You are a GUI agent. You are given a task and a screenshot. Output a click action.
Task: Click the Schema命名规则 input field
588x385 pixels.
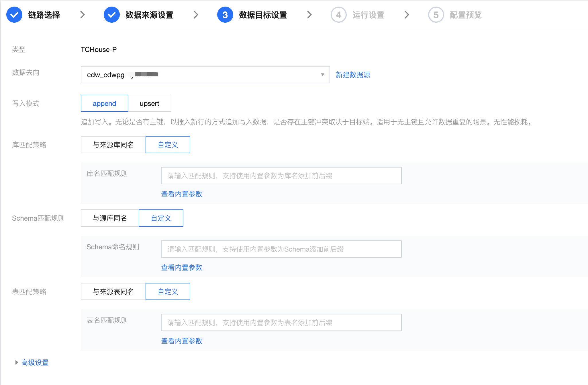click(x=281, y=249)
